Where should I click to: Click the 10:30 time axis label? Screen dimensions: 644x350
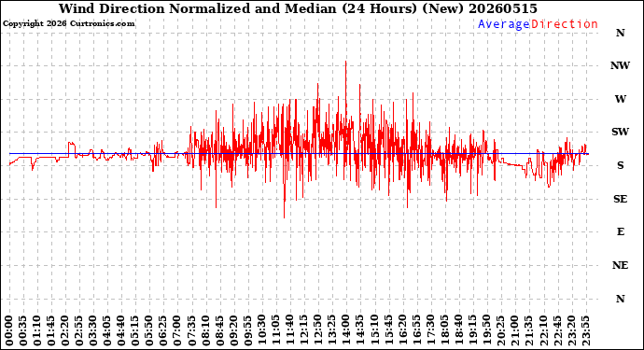pyautogui.click(x=261, y=330)
